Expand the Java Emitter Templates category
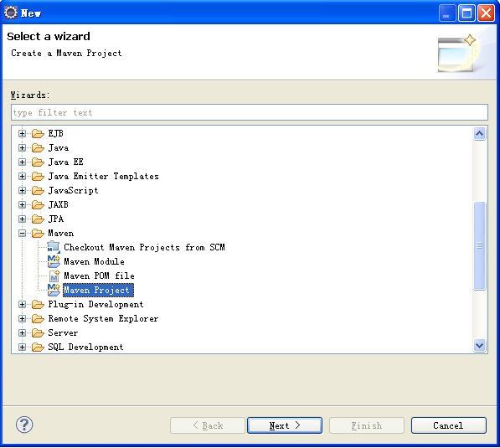The image size is (500, 448). (22, 176)
